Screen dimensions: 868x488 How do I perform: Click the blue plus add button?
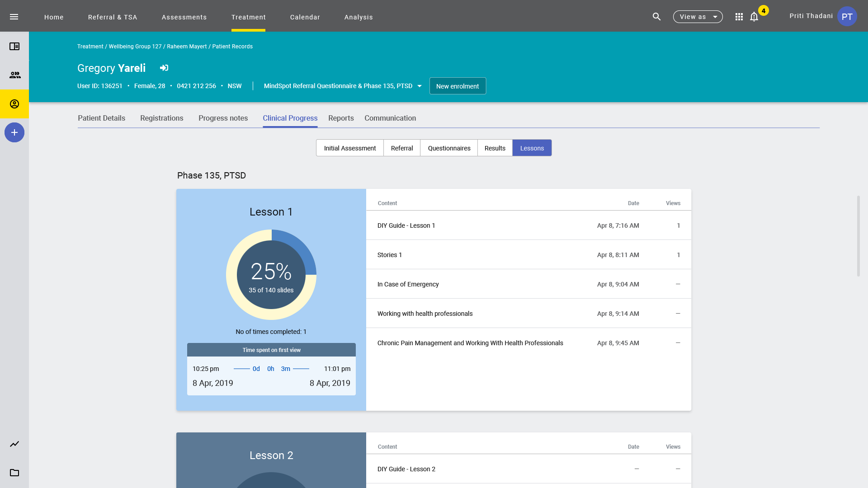tap(14, 132)
